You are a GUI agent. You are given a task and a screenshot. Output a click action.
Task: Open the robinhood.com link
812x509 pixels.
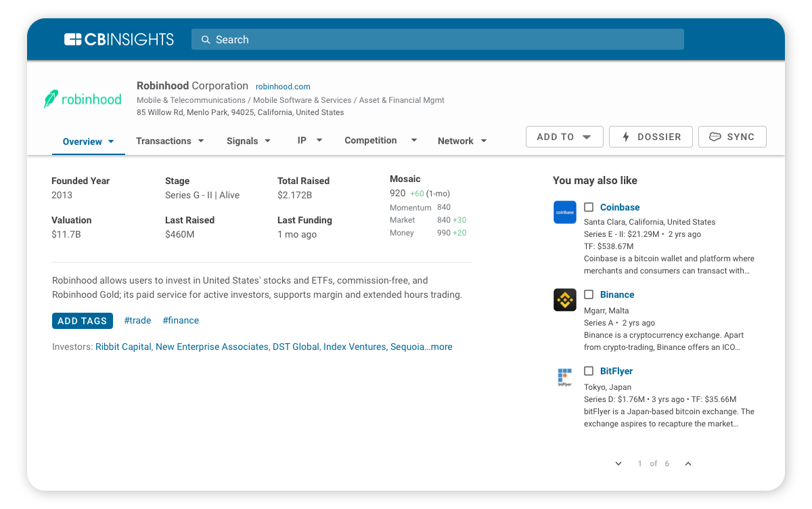coord(283,87)
